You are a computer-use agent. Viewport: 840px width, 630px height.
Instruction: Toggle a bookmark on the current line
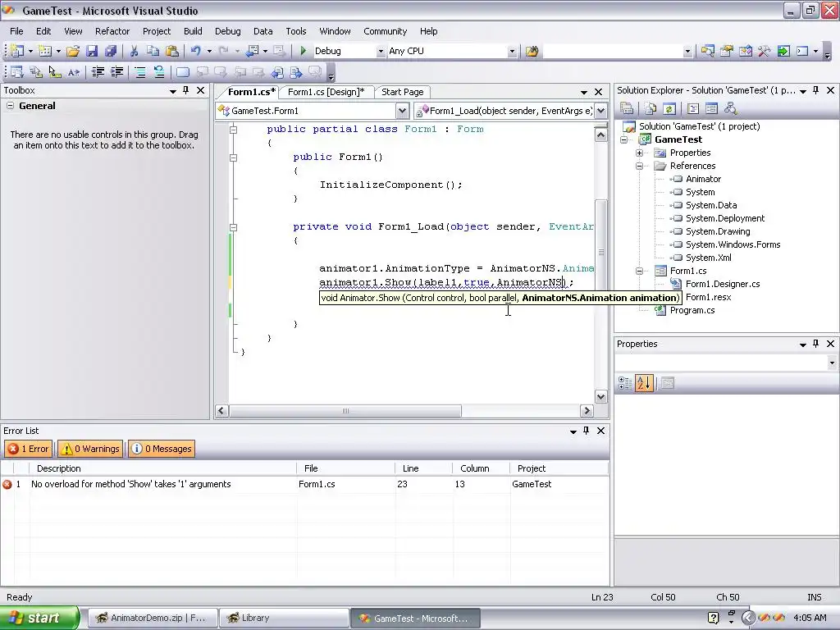[183, 72]
